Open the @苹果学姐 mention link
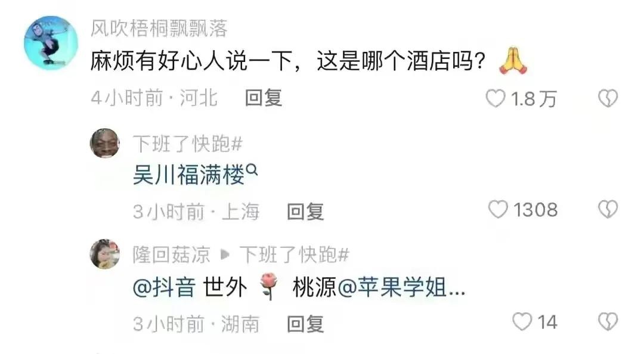644x354 pixels. pos(401,287)
